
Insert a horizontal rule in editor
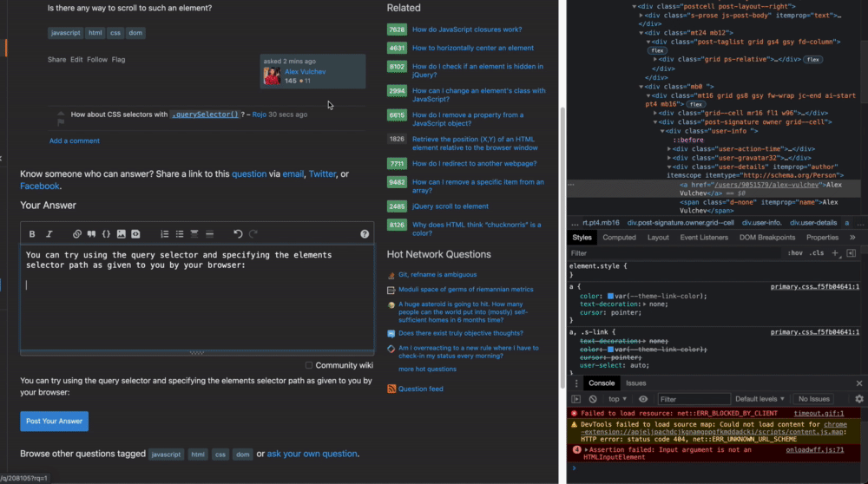coord(210,234)
